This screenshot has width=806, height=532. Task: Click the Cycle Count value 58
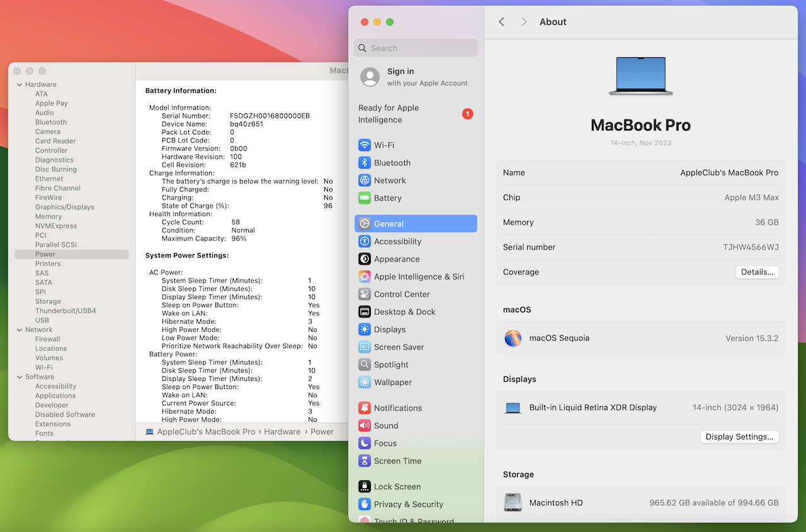pyautogui.click(x=236, y=222)
